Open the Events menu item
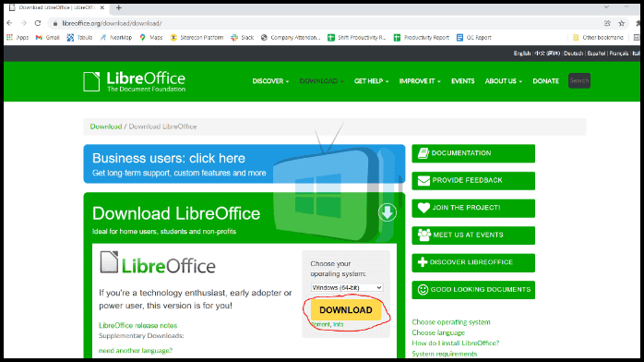The height and width of the screenshot is (362, 644). point(463,81)
